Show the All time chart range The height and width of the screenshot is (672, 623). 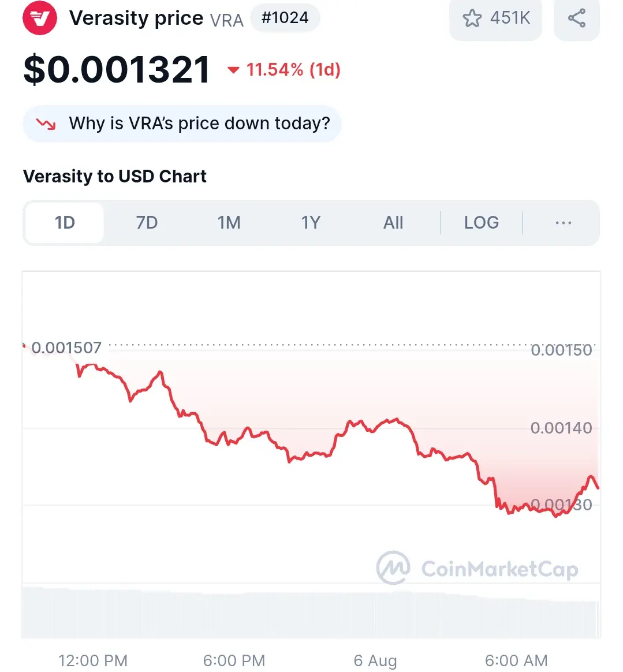click(x=393, y=223)
